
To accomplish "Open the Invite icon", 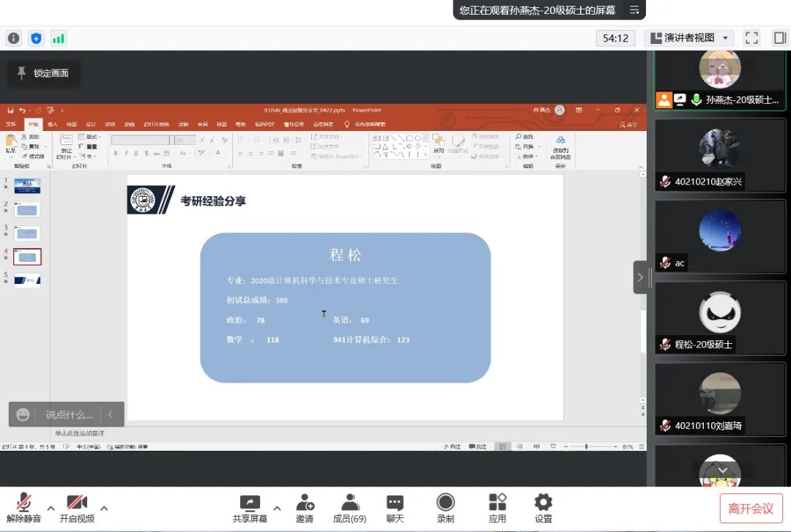I will click(x=305, y=508).
